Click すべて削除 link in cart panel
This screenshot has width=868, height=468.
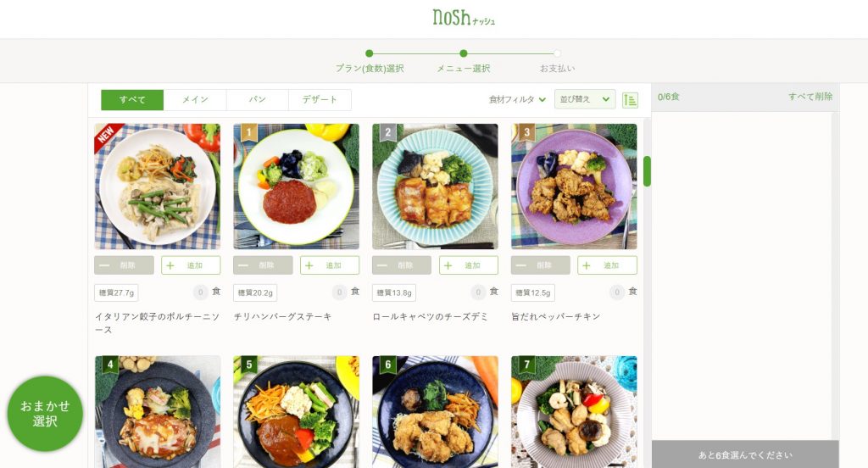(x=810, y=97)
